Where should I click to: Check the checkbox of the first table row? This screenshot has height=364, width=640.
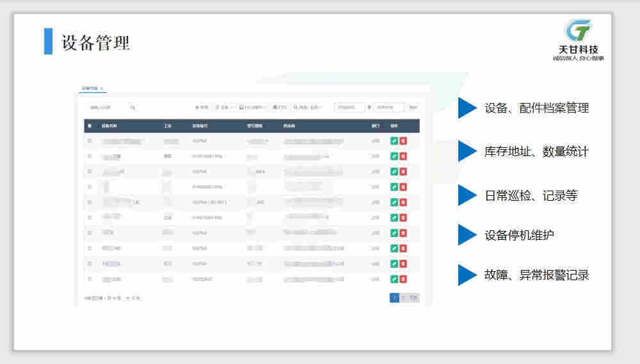(90, 141)
